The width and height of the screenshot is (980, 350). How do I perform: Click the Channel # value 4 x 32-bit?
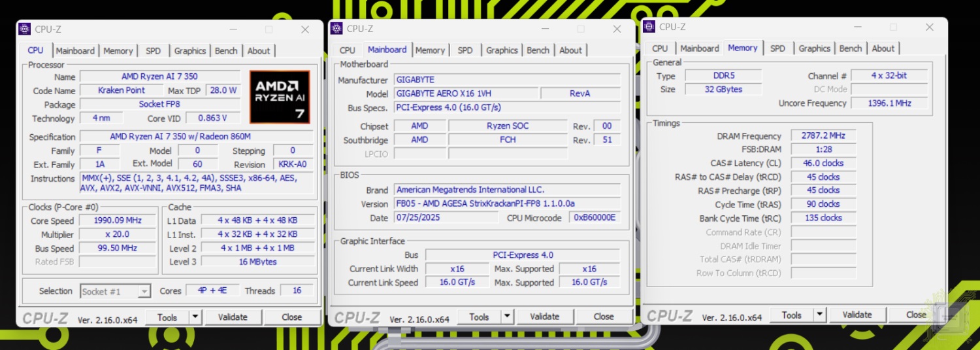pyautogui.click(x=889, y=76)
